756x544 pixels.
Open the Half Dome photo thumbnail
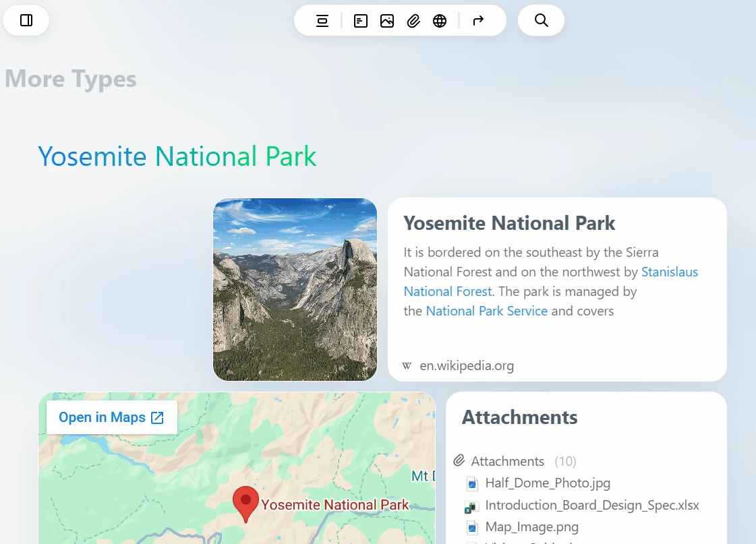click(295, 290)
